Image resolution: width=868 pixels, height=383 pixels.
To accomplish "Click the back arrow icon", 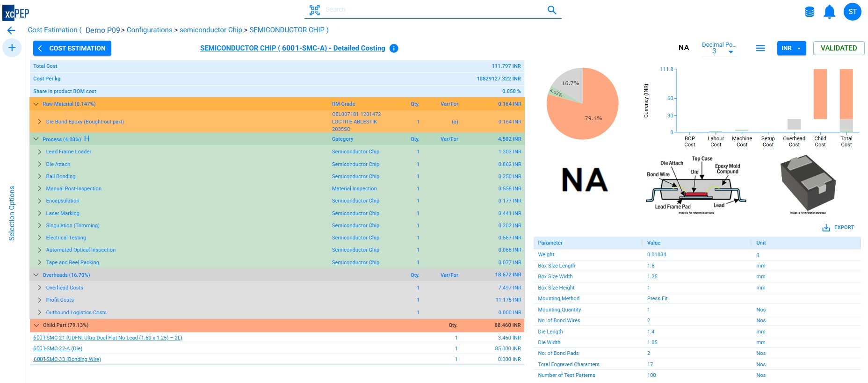I will 11,30.
